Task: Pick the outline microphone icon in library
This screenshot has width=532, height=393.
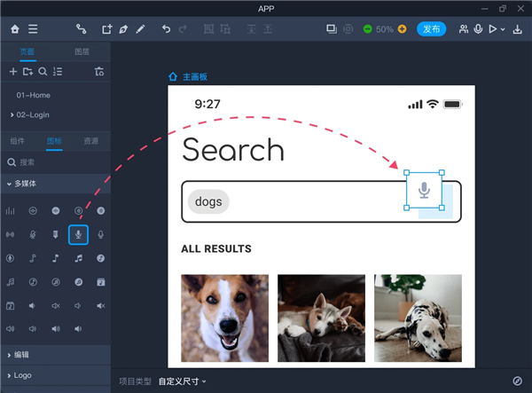Action: pos(101,234)
